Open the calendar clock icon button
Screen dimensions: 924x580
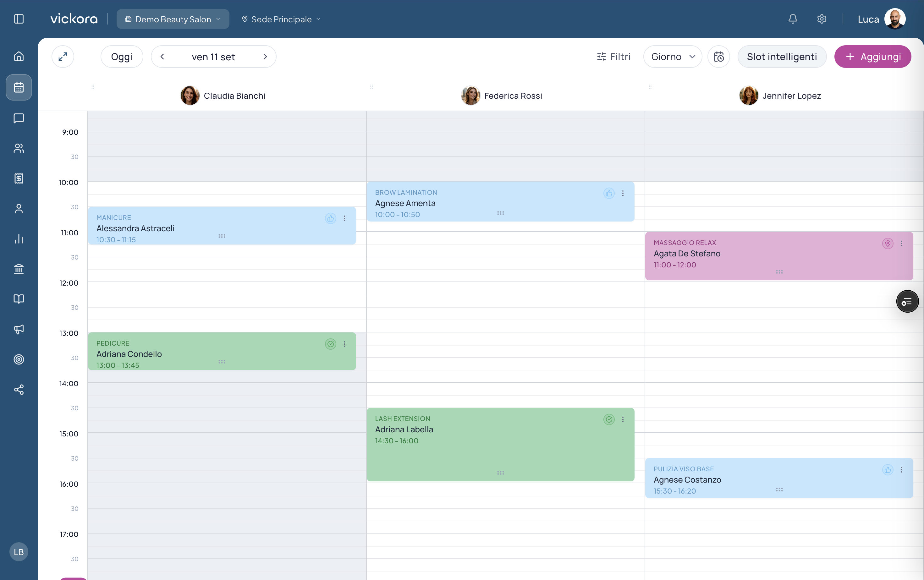[x=719, y=57]
